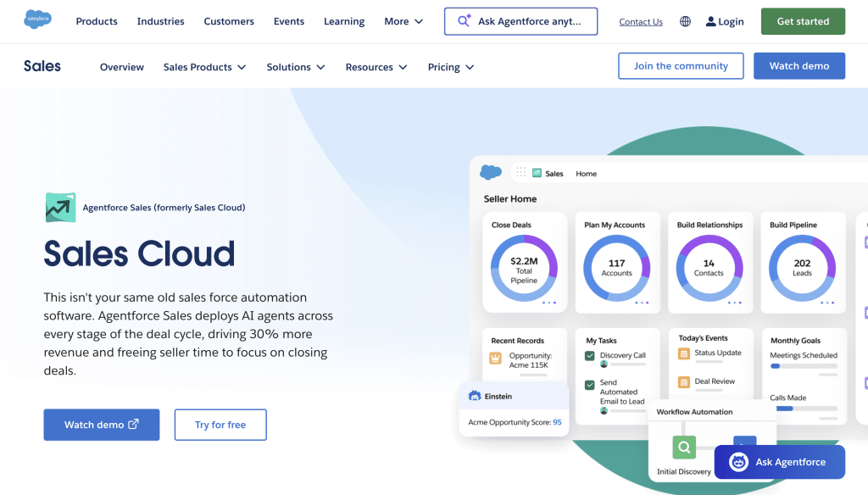Click Join the community button
Viewport: 868px width, 495px height.
pos(681,66)
